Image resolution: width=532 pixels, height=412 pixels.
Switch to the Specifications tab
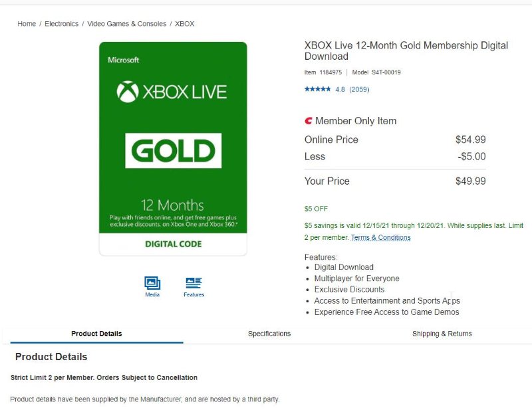click(269, 334)
